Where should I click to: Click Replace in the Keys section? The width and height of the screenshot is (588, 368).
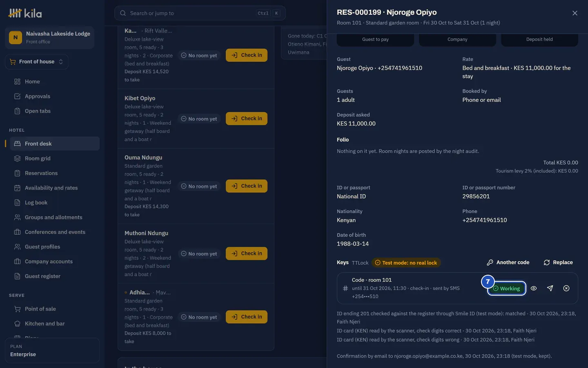coord(558,263)
